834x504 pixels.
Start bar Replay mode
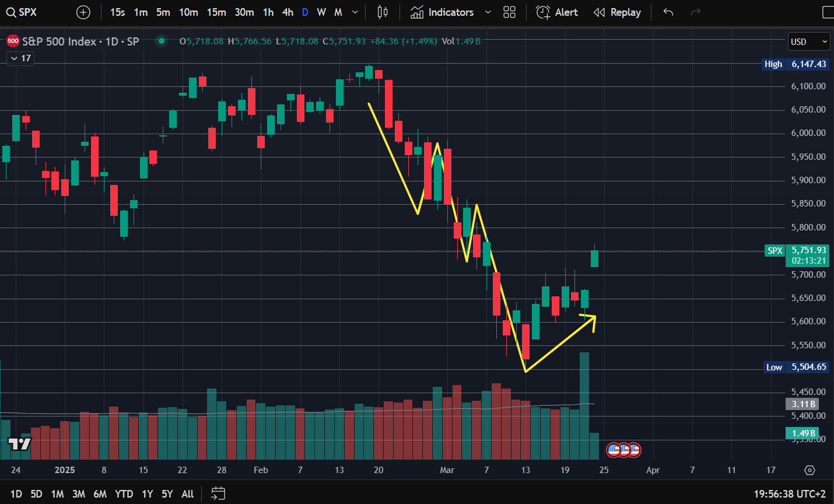coord(617,12)
